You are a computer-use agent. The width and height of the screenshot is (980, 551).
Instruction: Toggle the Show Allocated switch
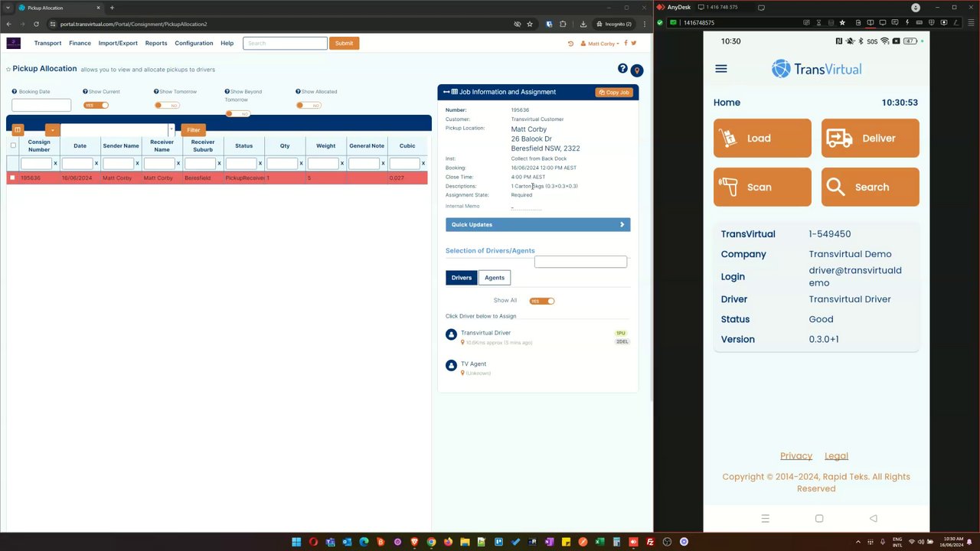pos(309,105)
